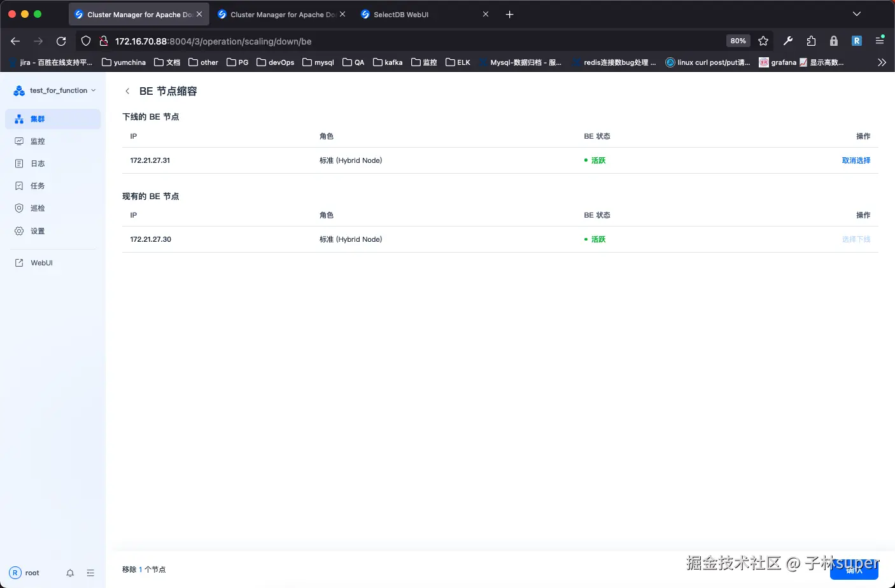The height and width of the screenshot is (588, 895).
Task: Click the 设置 settings gear icon
Action: click(19, 231)
